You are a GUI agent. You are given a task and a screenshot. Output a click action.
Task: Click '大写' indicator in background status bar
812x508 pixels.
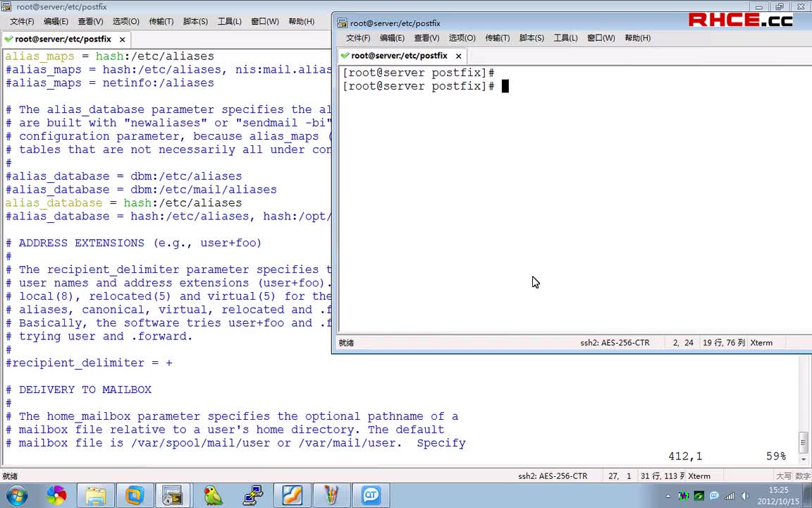coord(783,476)
